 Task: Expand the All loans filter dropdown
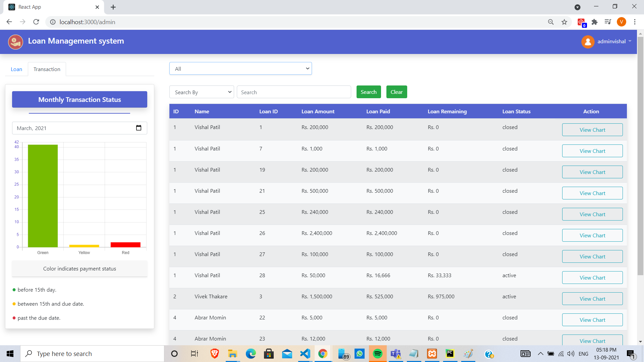point(240,68)
